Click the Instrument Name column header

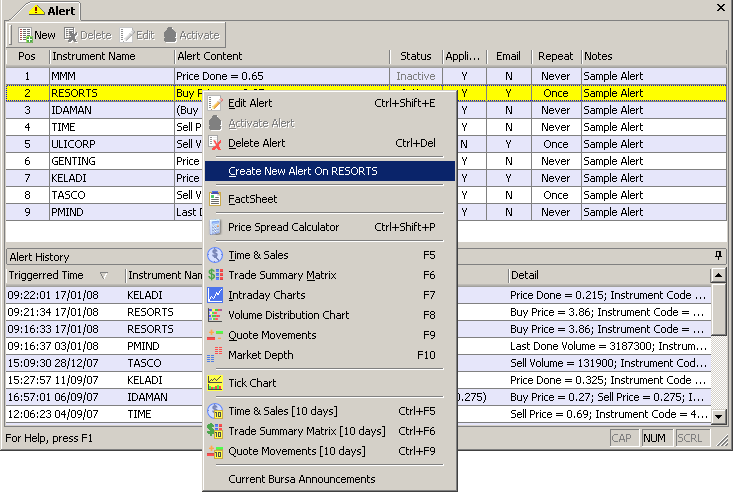tap(111, 56)
